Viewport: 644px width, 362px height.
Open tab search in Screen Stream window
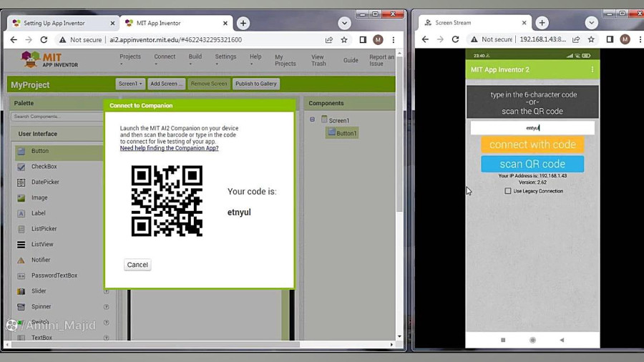tap(592, 23)
